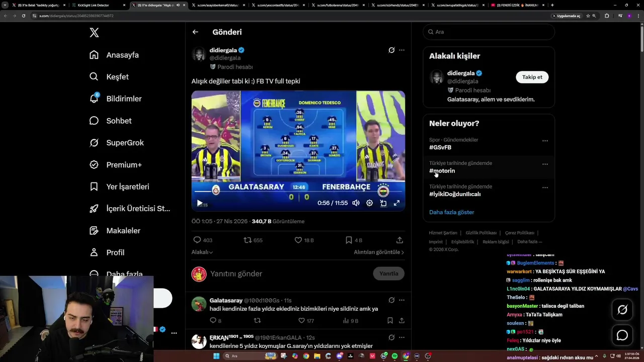Open replies on Galatasaray comment with 8
This screenshot has width=644, height=362.
[215, 321]
